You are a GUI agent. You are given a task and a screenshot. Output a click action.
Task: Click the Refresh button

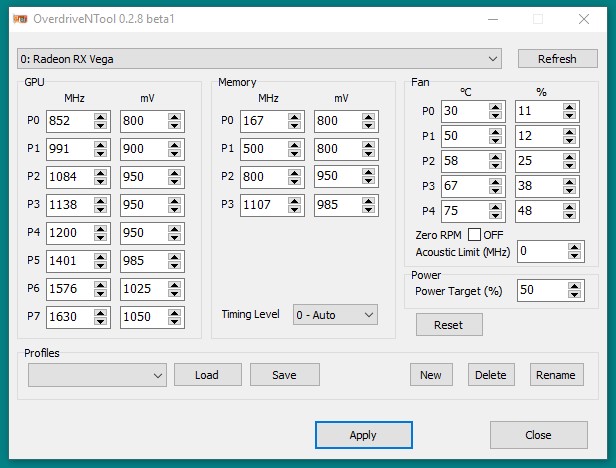(x=557, y=59)
